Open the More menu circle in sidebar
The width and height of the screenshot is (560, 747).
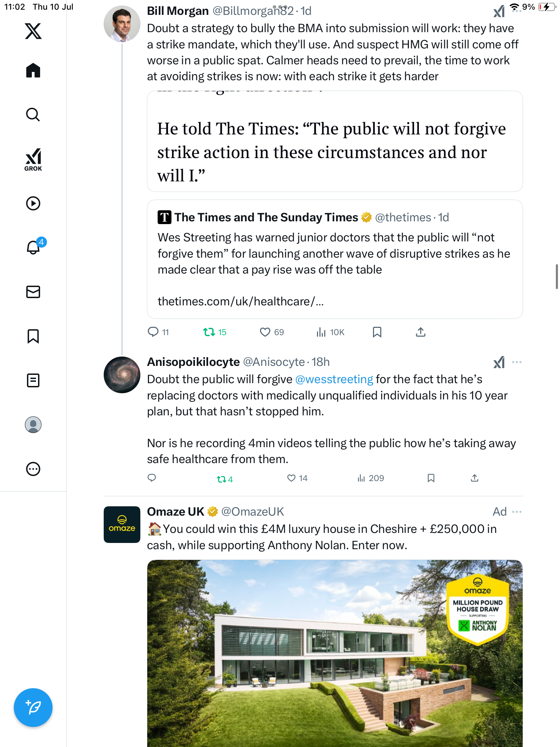point(33,469)
